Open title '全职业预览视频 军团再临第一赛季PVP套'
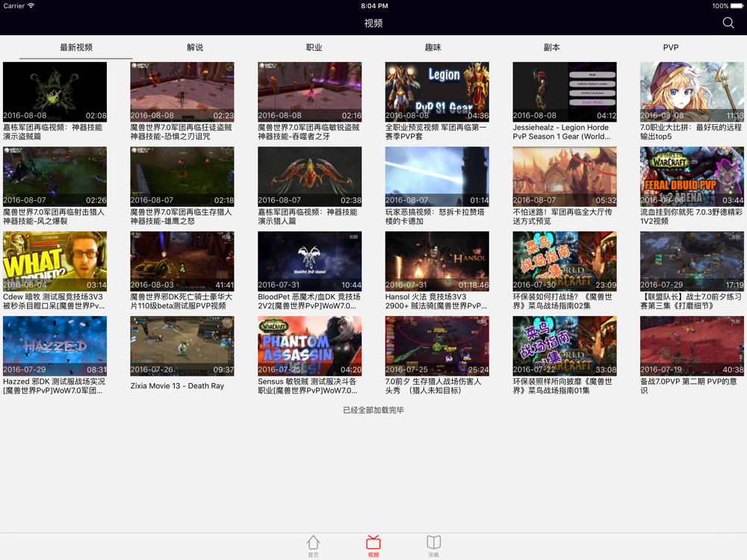Viewport: 747px width, 560px height. [436, 132]
